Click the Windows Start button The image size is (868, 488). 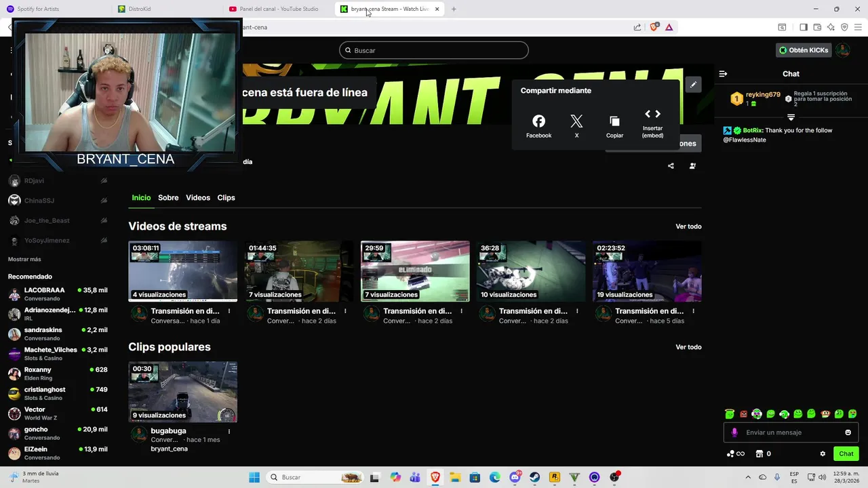[254, 477]
